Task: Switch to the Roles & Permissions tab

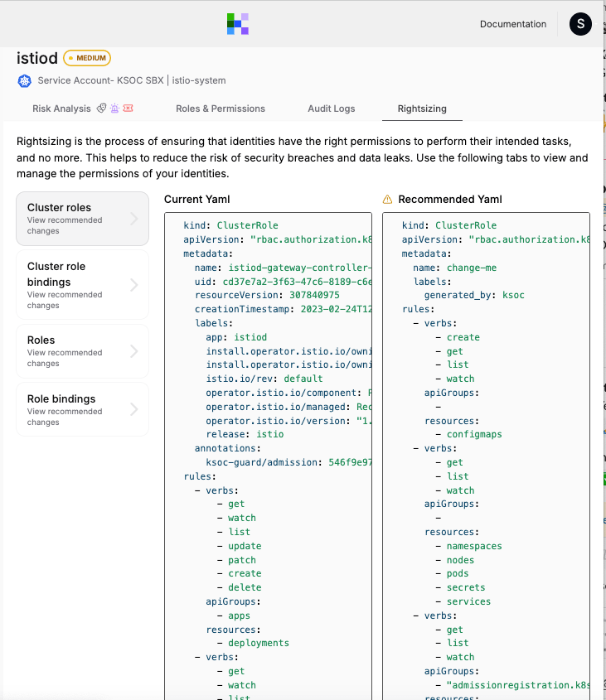Action: click(221, 109)
